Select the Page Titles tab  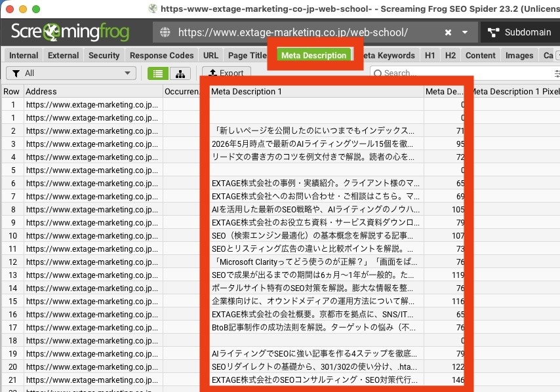[x=247, y=55]
